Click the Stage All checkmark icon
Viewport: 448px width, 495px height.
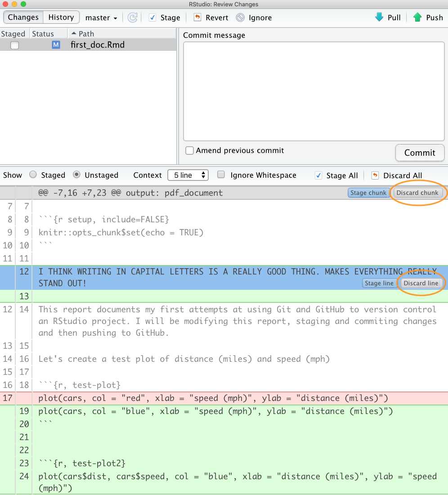pos(318,175)
